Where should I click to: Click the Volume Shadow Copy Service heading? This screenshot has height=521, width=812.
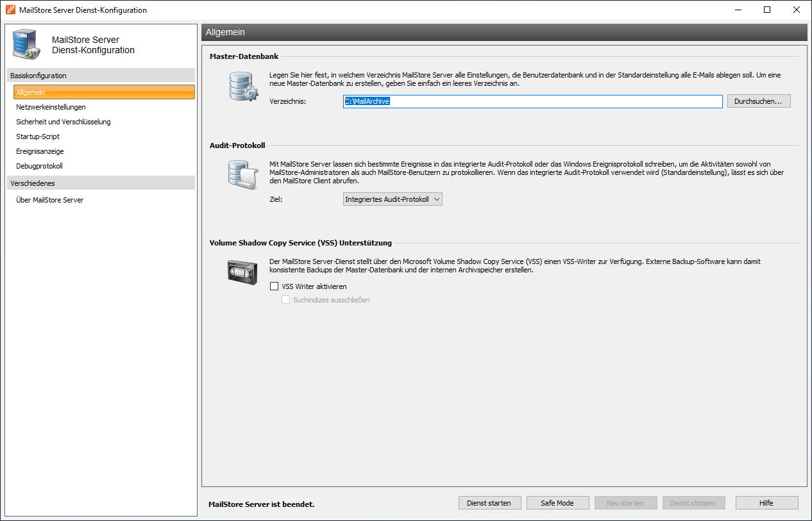pyautogui.click(x=301, y=243)
